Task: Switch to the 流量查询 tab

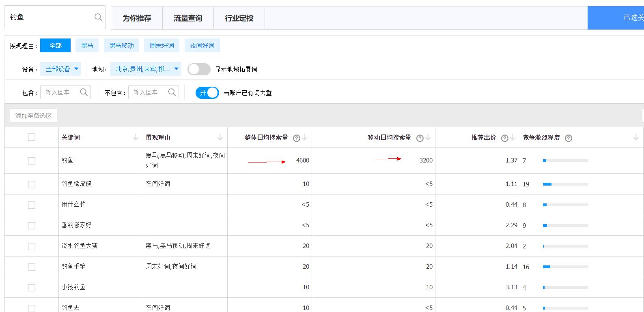Action: tap(188, 18)
